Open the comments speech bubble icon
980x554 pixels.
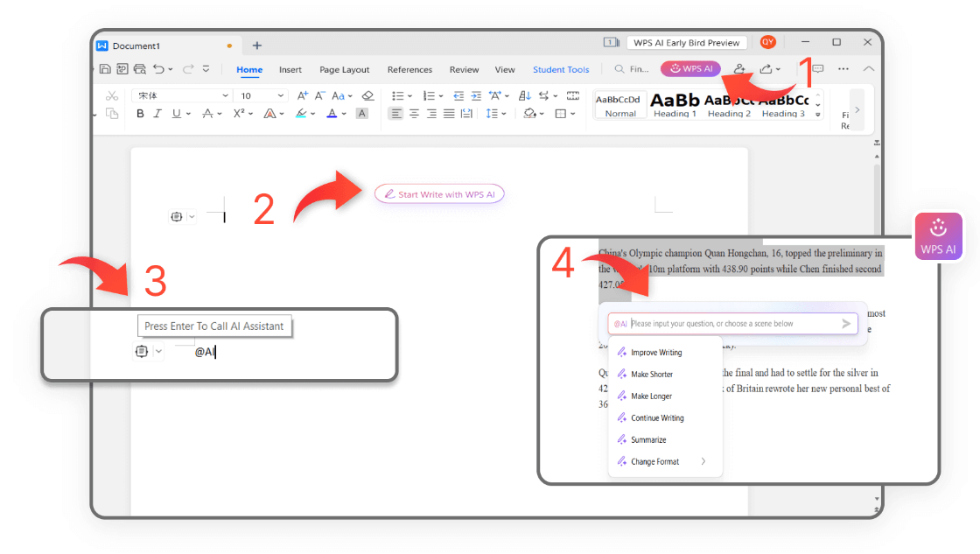pos(817,69)
